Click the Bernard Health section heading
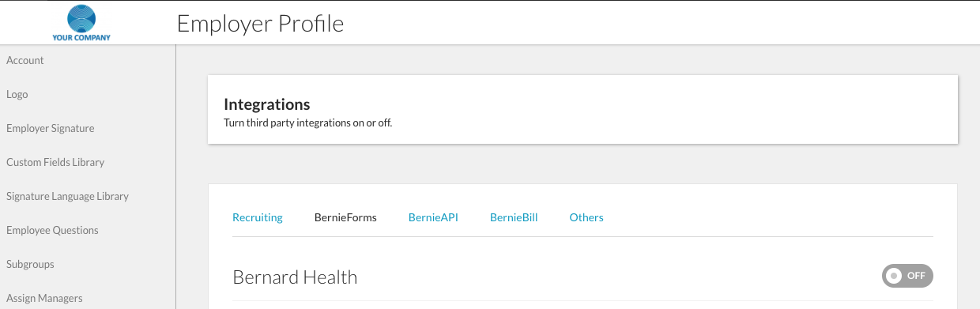Image resolution: width=980 pixels, height=309 pixels. point(295,277)
